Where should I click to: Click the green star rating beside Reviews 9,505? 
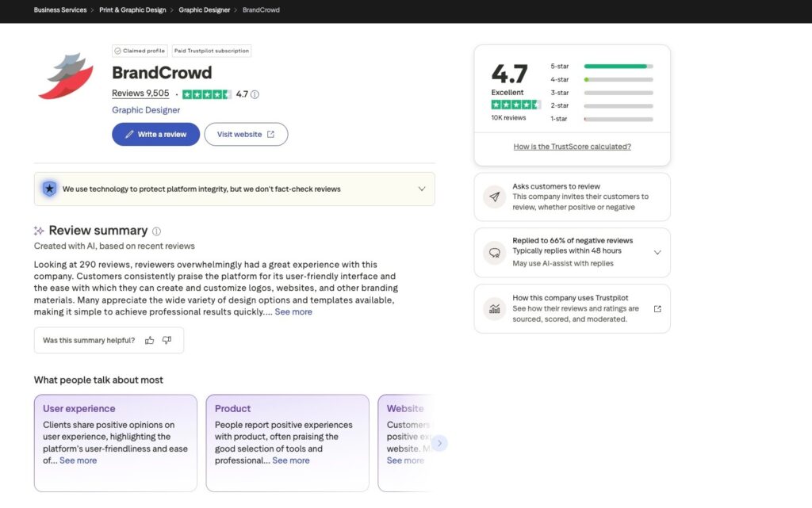(207, 94)
